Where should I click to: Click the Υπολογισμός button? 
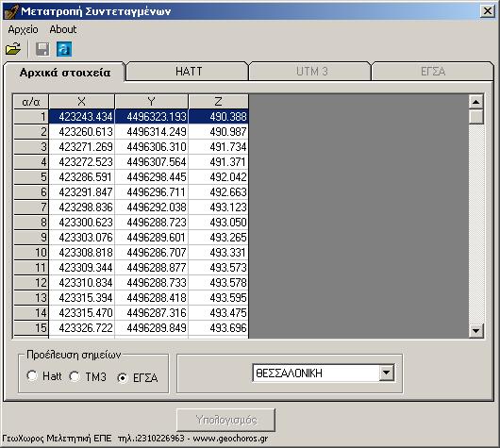(225, 420)
